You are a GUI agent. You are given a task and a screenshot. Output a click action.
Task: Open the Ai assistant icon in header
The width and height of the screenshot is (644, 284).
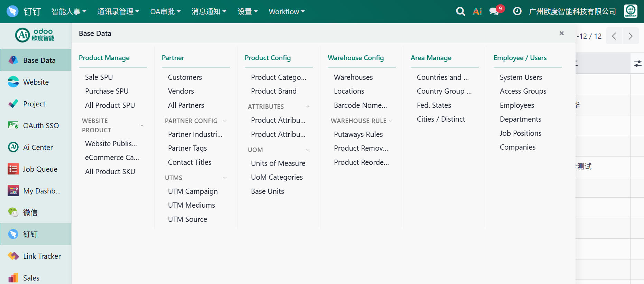pyautogui.click(x=477, y=11)
